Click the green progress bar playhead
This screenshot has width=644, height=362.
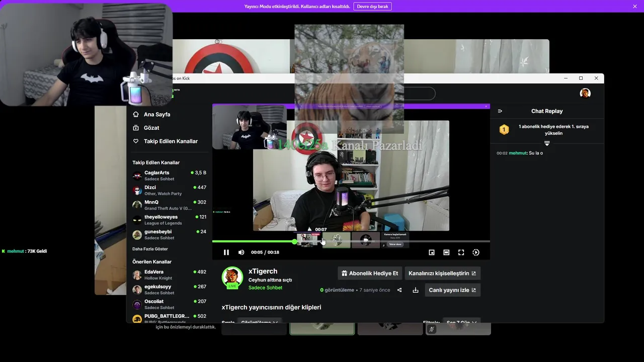click(295, 242)
